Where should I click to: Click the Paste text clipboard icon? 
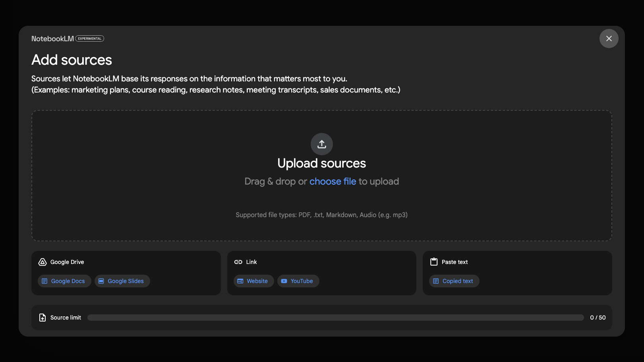(x=434, y=262)
